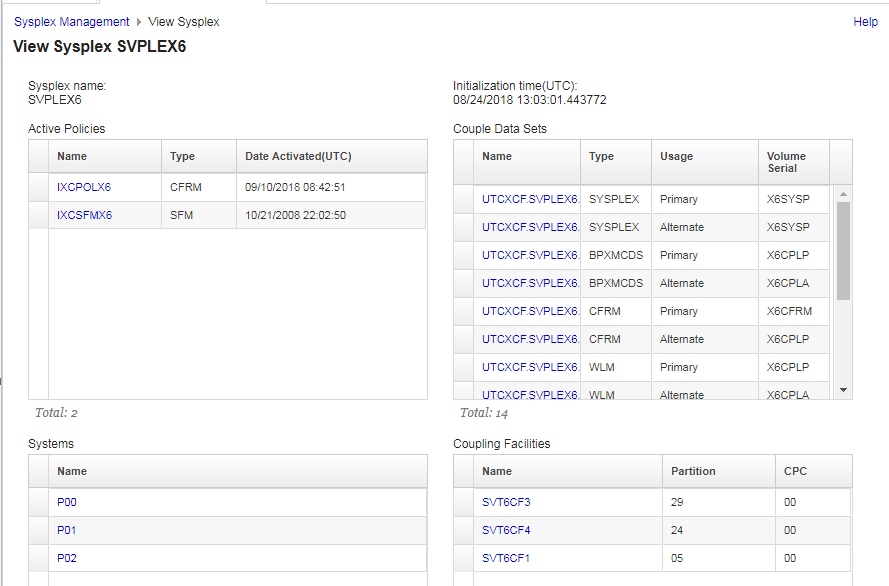889x586 pixels.
Task: Click the Usage column header
Action: pos(677,156)
